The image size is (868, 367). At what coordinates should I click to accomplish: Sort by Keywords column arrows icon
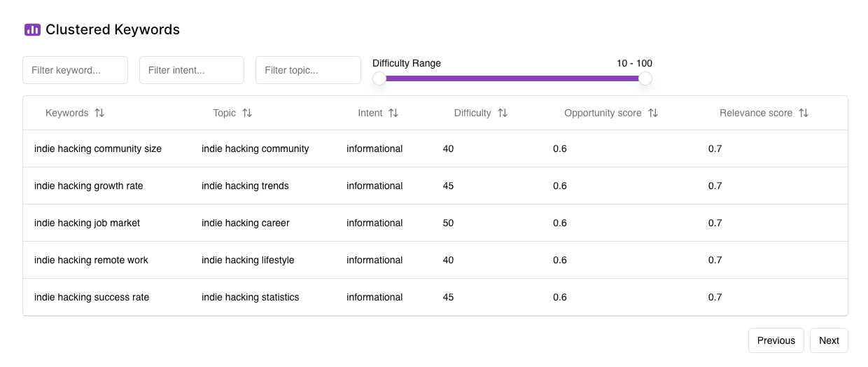coord(99,113)
